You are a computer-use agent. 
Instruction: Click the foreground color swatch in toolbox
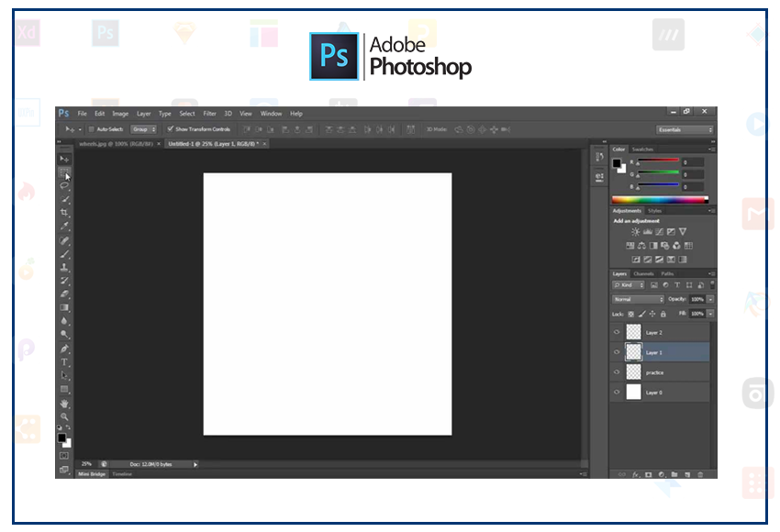click(x=61, y=438)
